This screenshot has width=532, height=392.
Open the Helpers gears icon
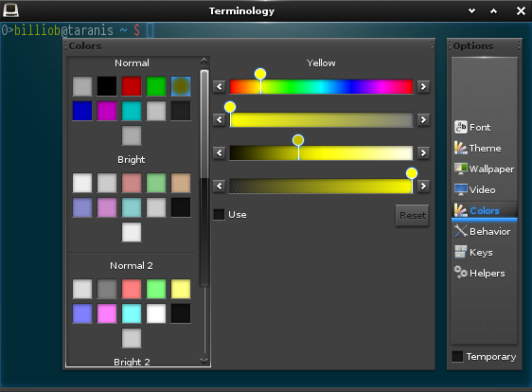coord(460,273)
